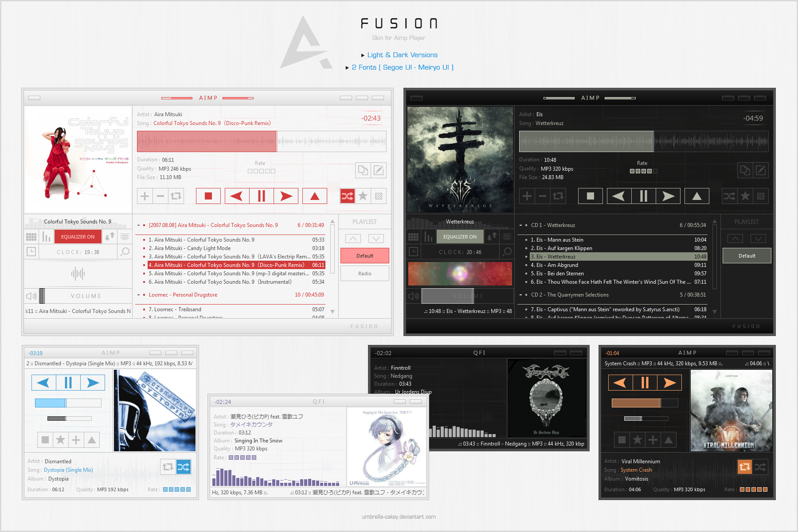Click the red eject triangle in light AIMP window
This screenshot has height=532, width=798.
[x=315, y=196]
